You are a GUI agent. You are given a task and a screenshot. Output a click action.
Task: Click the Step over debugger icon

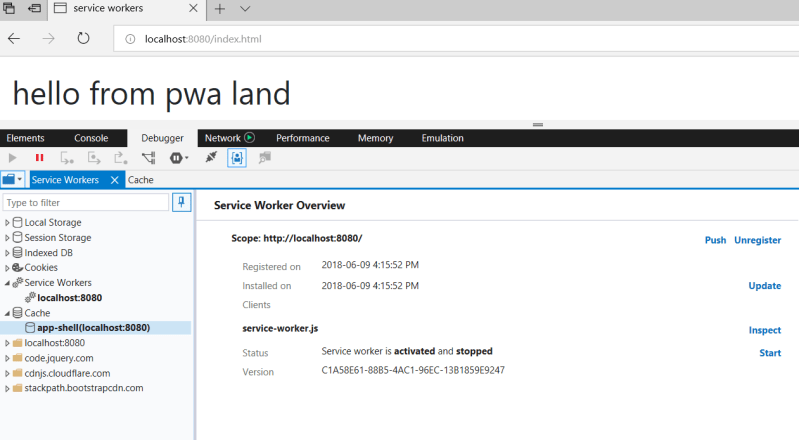click(94, 158)
